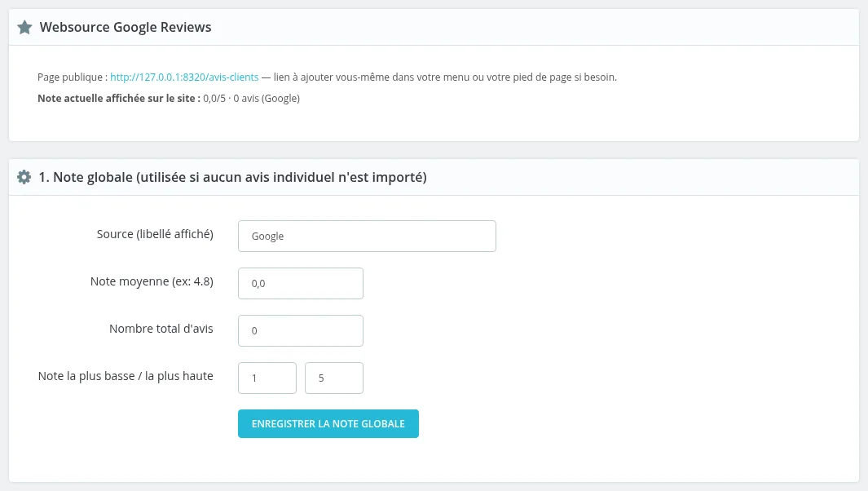Focus the Note moyenne input field
This screenshot has width=868, height=491.
point(301,283)
